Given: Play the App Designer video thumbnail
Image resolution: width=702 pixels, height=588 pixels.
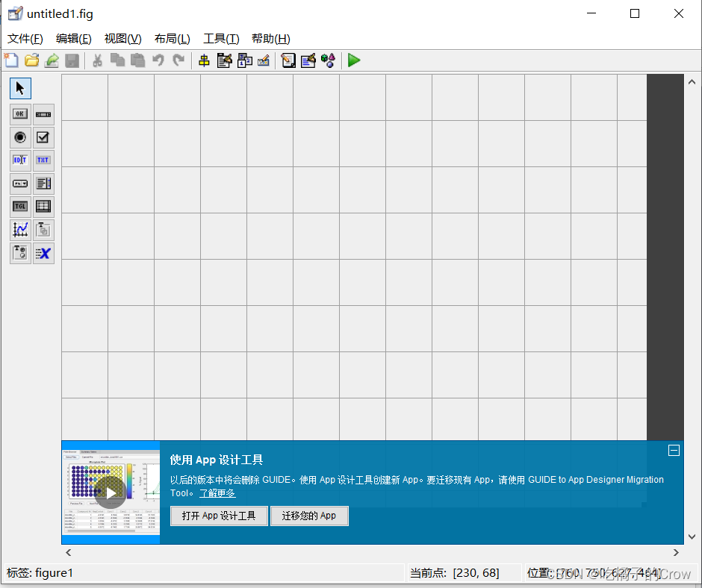Looking at the screenshot, I should tap(111, 492).
